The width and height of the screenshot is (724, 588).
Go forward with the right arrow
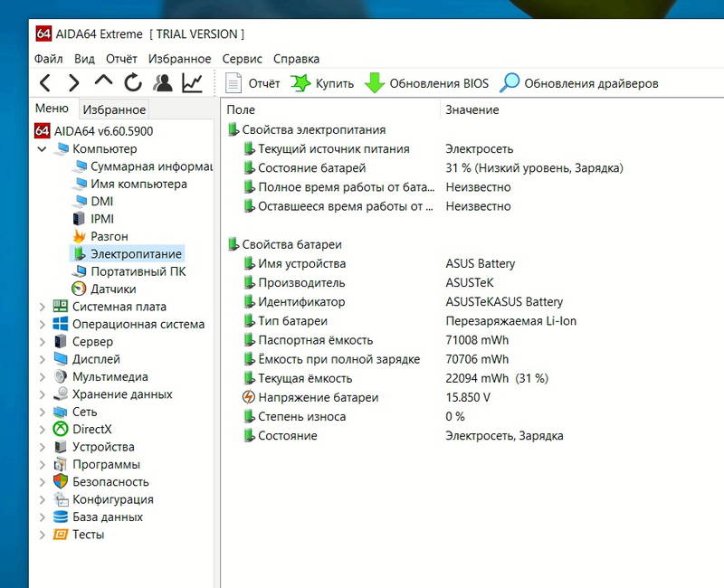click(x=74, y=83)
